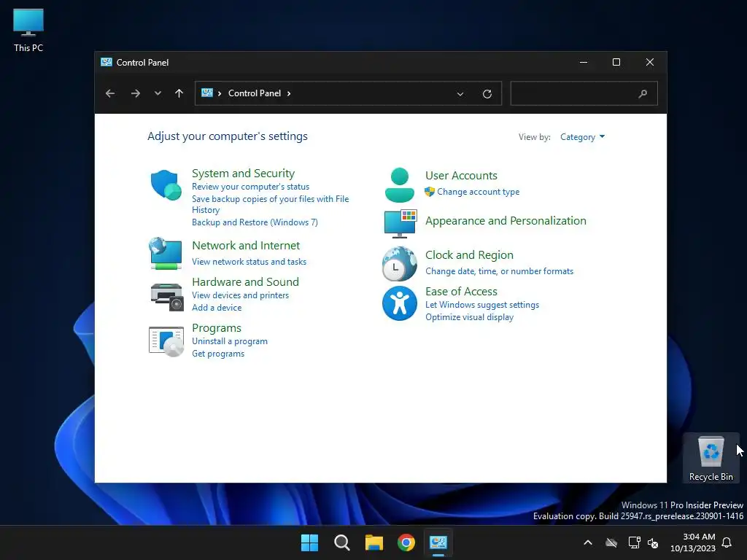747x560 pixels.
Task: Open the taskbar clock and date
Action: (693, 542)
